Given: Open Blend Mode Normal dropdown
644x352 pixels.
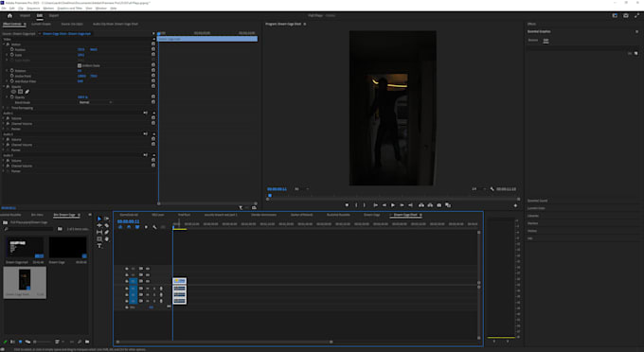Looking at the screenshot, I should tap(95, 102).
